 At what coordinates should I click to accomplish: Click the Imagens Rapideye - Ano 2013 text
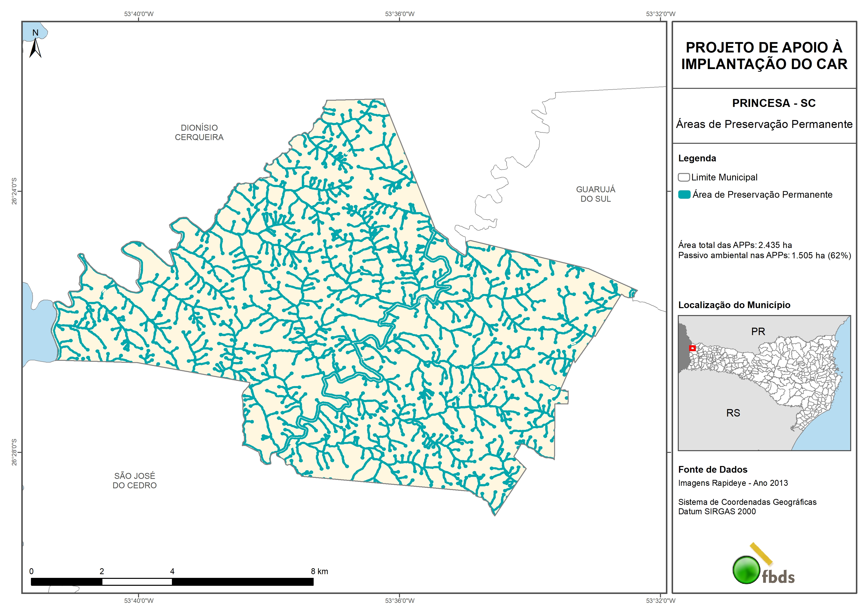click(733, 483)
